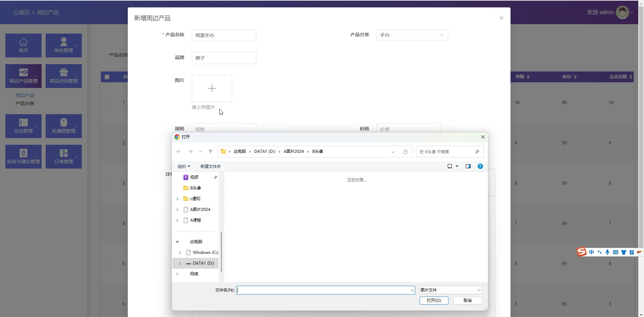Click the back arrow in file dialog
The height and width of the screenshot is (317, 644).
tap(179, 151)
